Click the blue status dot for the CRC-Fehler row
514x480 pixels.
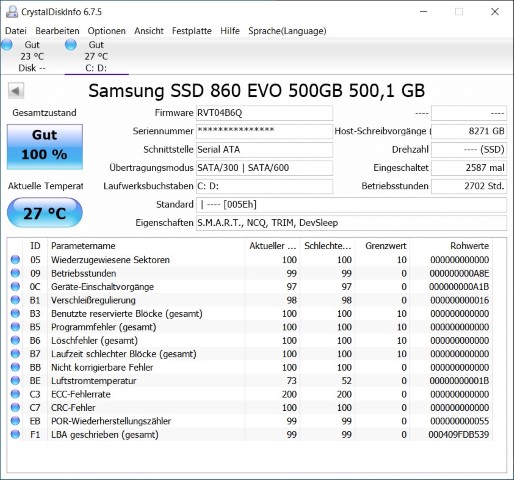tap(15, 407)
